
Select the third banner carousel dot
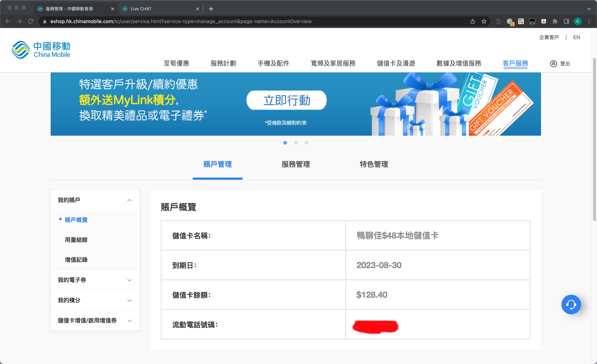click(306, 143)
